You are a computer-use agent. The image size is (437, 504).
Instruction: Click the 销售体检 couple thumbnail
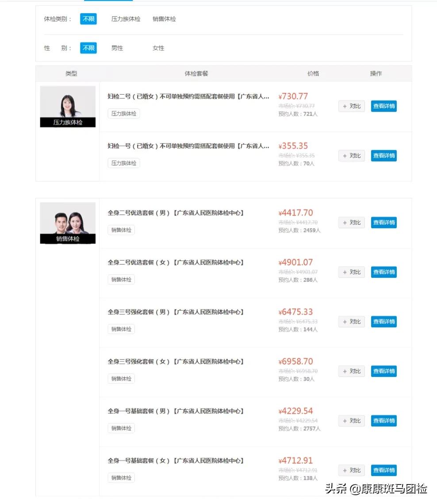pos(67,223)
